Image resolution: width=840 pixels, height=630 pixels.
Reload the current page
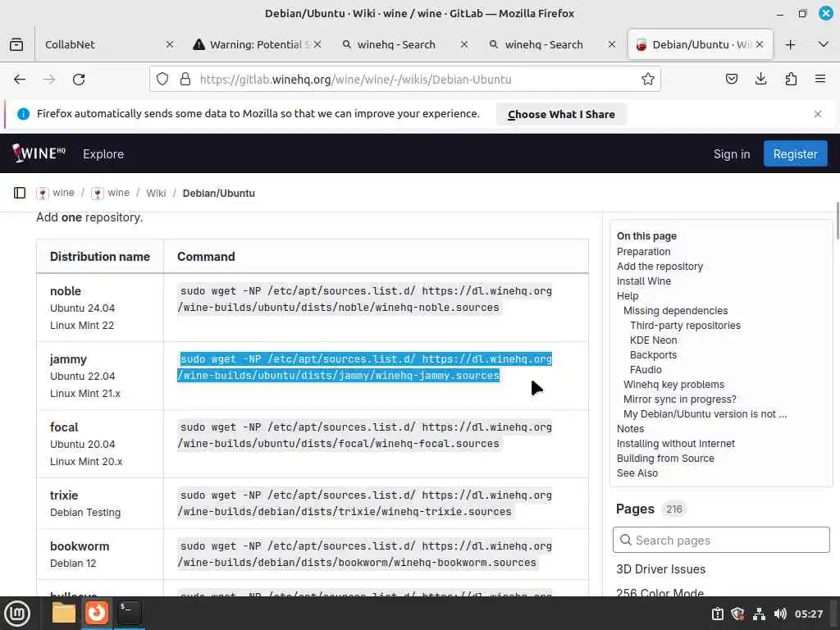pos(79,80)
